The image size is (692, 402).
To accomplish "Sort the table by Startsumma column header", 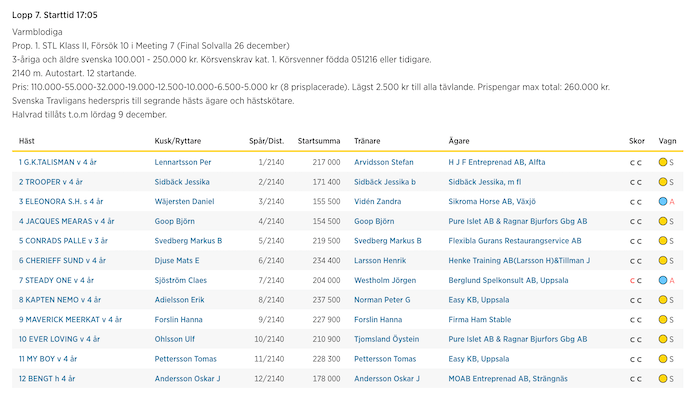I will click(319, 141).
